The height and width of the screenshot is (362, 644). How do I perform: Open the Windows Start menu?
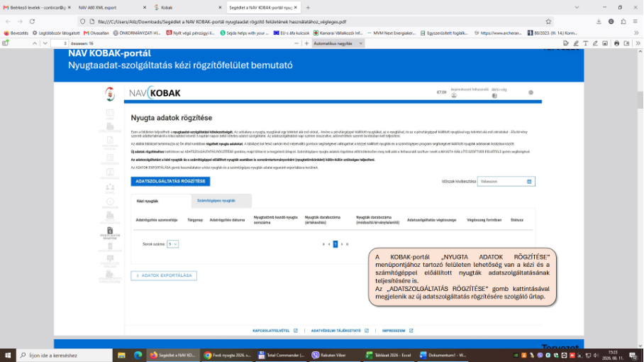tap(8, 355)
